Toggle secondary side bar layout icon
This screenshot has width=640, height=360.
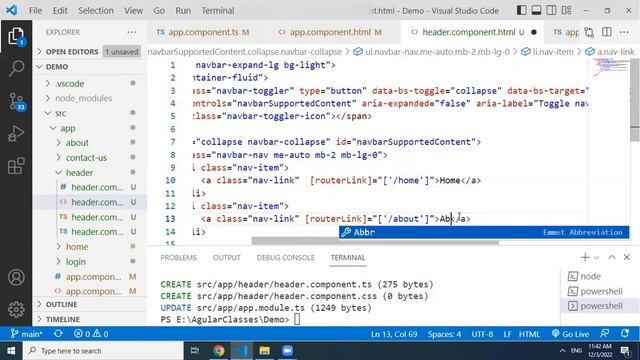click(551, 10)
